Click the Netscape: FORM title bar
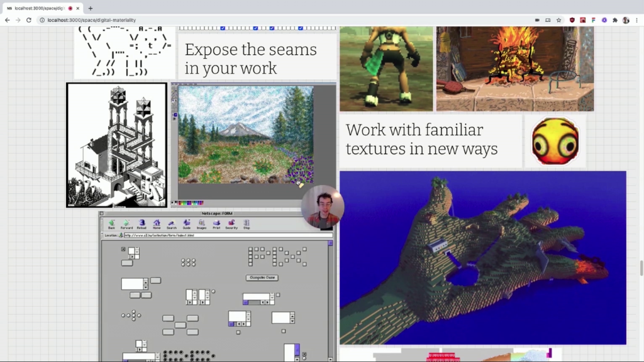Screen dimensions: 644x362 pyautogui.click(x=217, y=213)
